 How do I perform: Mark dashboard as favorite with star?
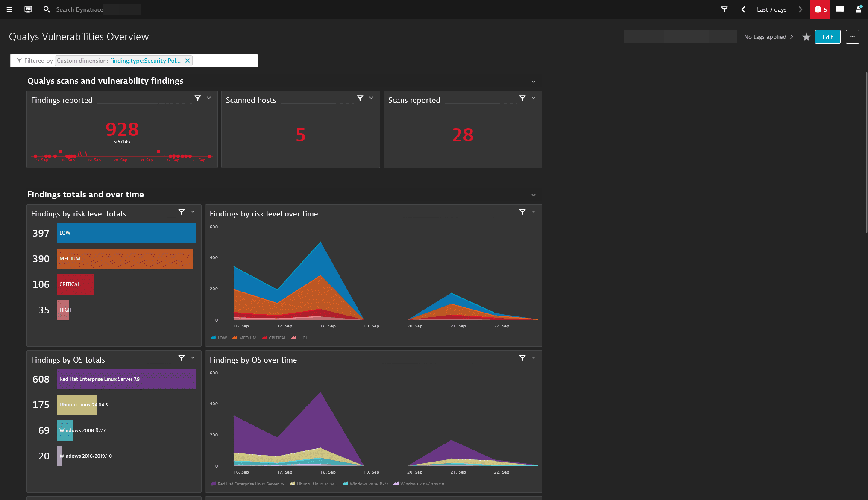(x=806, y=37)
